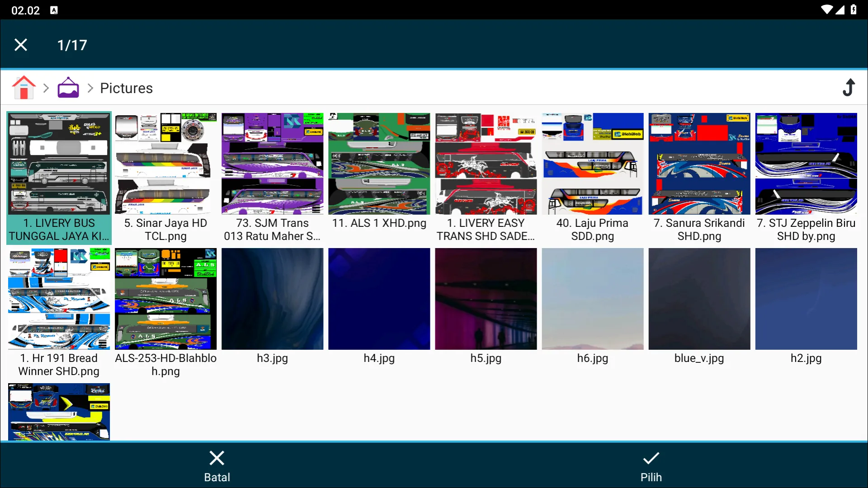The image size is (868, 488).
Task: Navigate up one folder level arrow
Action: pyautogui.click(x=849, y=88)
